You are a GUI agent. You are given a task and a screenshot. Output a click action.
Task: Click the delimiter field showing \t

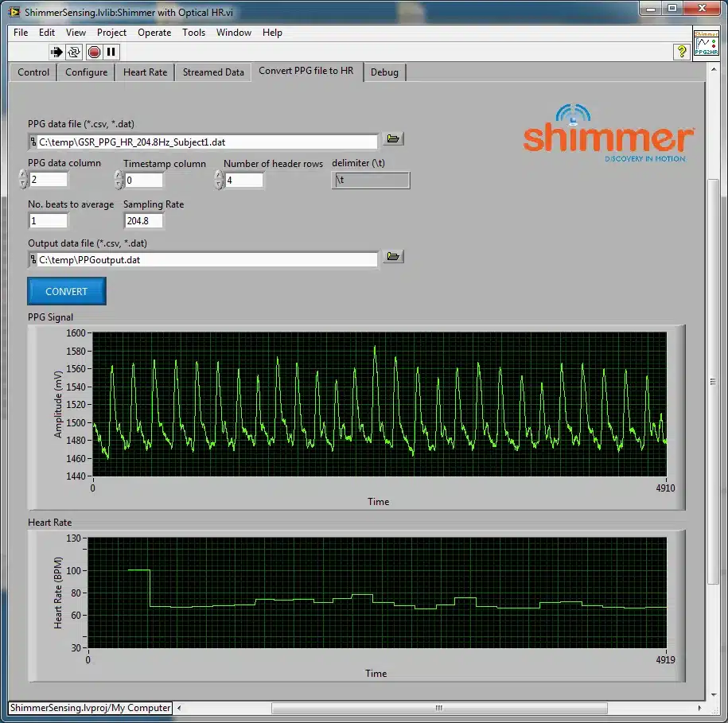371,180
